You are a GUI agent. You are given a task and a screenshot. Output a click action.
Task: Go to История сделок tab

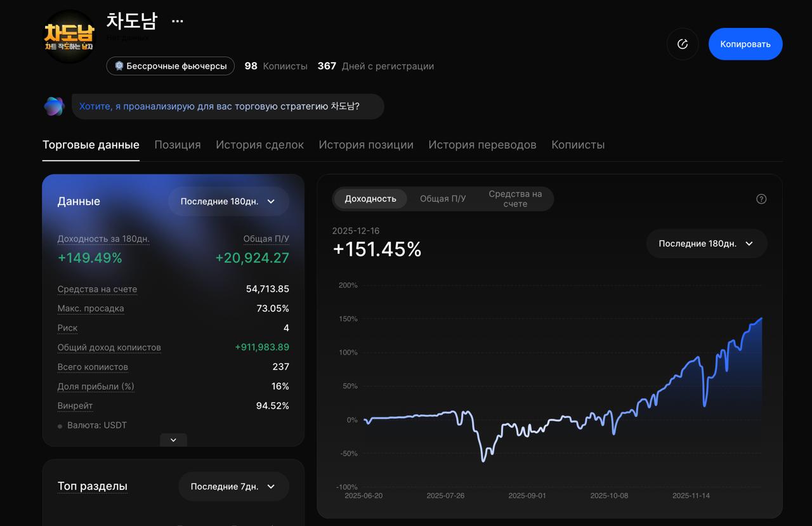point(259,145)
